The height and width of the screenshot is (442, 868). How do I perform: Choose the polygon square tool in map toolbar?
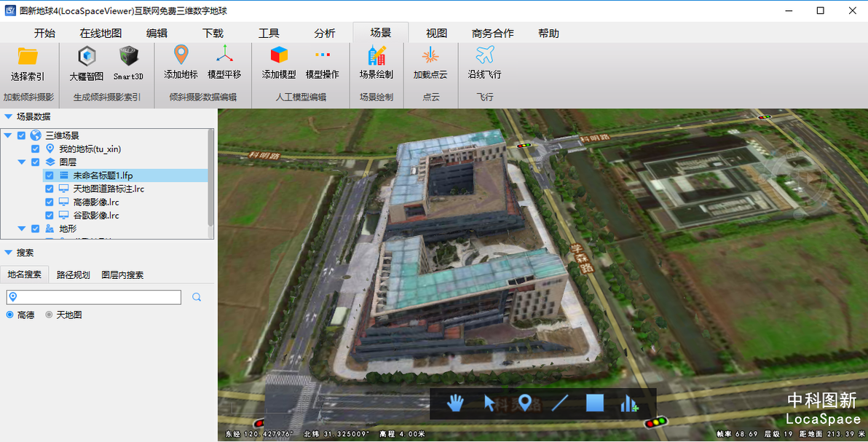594,403
